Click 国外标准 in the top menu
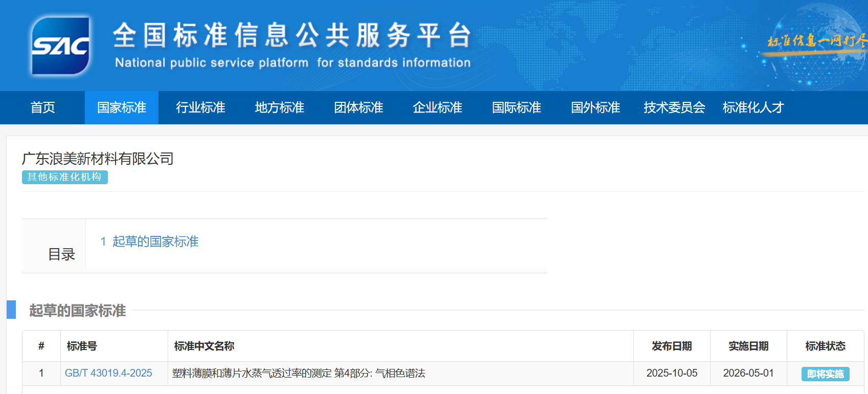 (596, 107)
